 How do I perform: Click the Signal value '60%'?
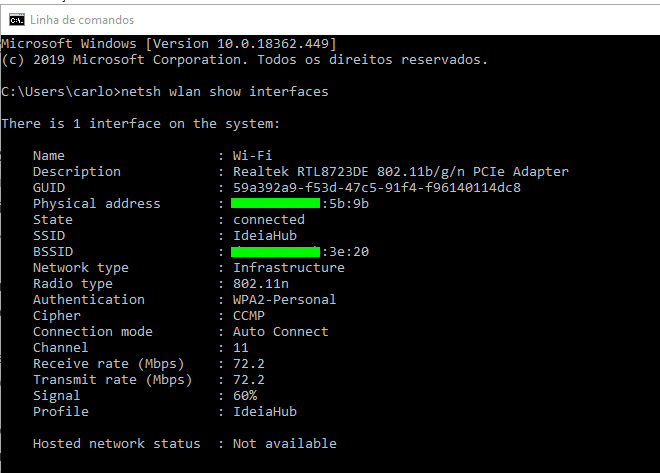(245, 396)
